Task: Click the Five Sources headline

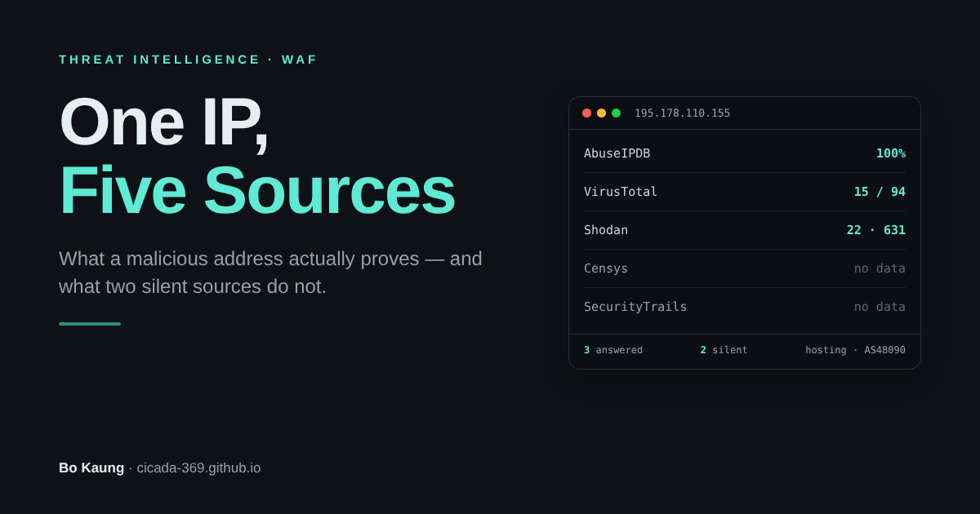Action: (257, 191)
